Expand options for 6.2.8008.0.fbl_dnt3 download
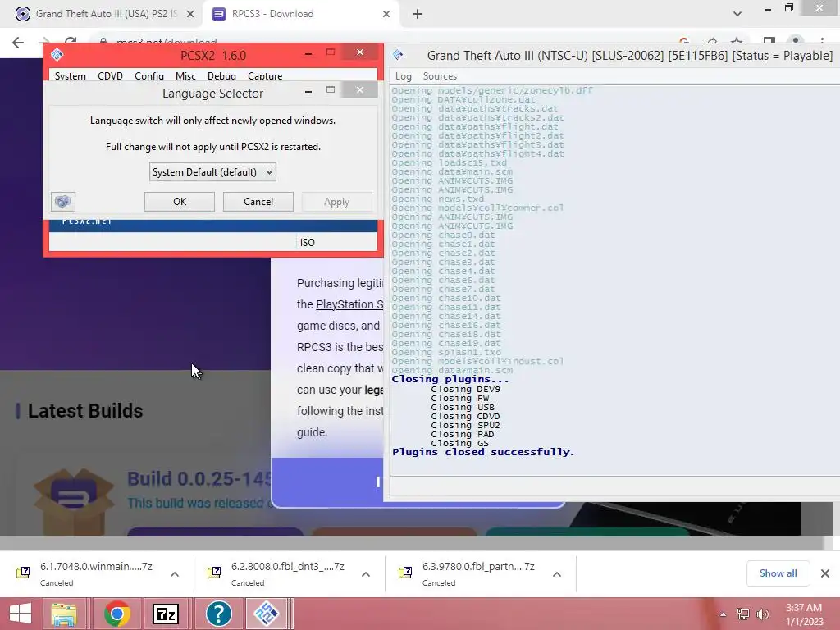 click(366, 574)
